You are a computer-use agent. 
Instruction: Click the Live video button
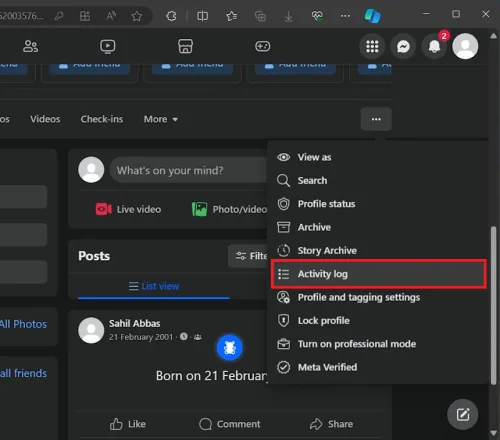128,209
